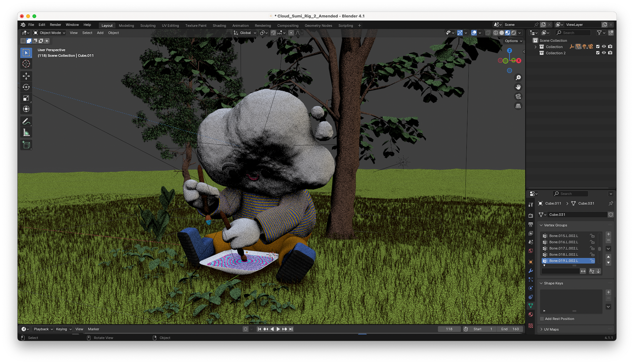Remove the selected vertex group with minus
Image resolution: width=634 pixels, height=364 pixels.
(x=608, y=240)
